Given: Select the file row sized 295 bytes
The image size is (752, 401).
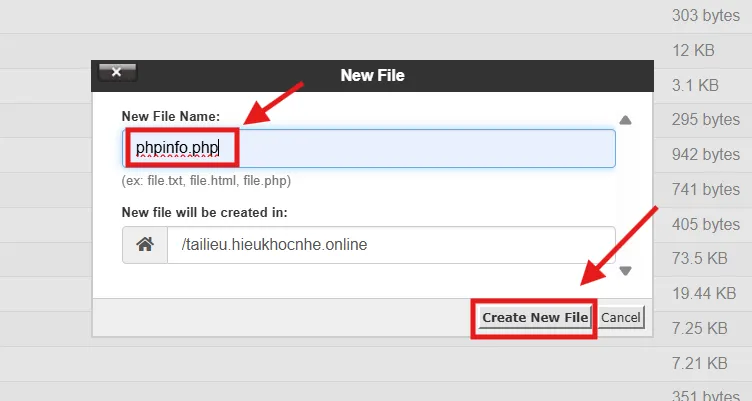Looking at the screenshot, I should coord(705,120).
